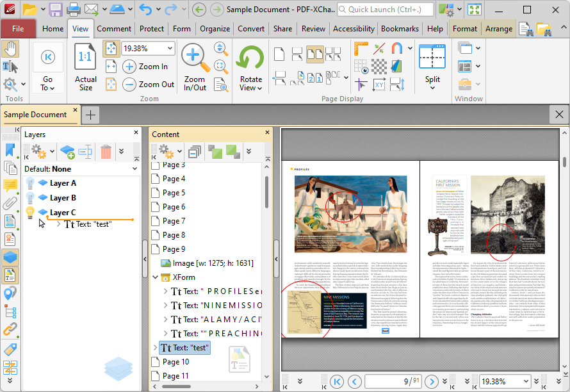Expand the Go To dropdown
This screenshot has height=392, width=570.
pos(47,84)
